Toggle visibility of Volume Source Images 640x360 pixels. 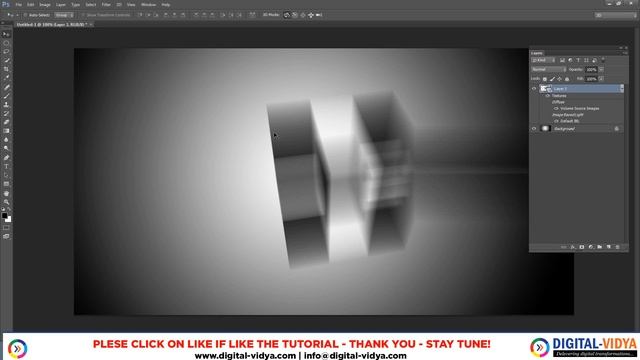click(556, 109)
